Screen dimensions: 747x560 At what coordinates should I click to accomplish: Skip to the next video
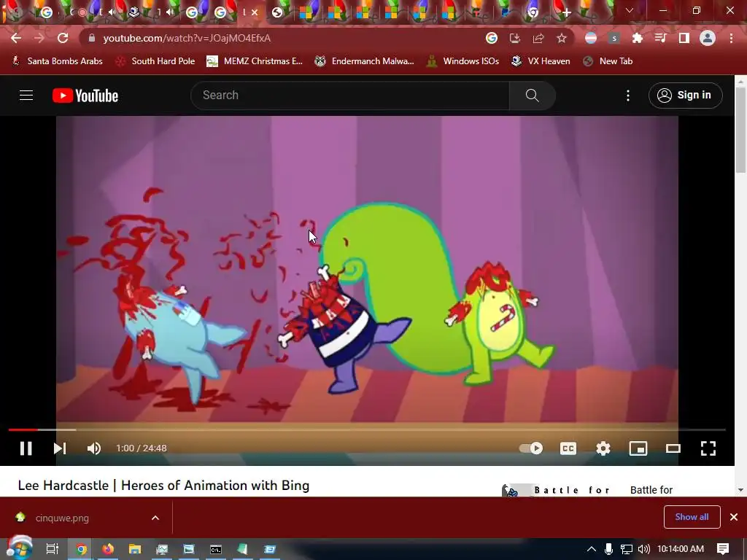point(60,448)
